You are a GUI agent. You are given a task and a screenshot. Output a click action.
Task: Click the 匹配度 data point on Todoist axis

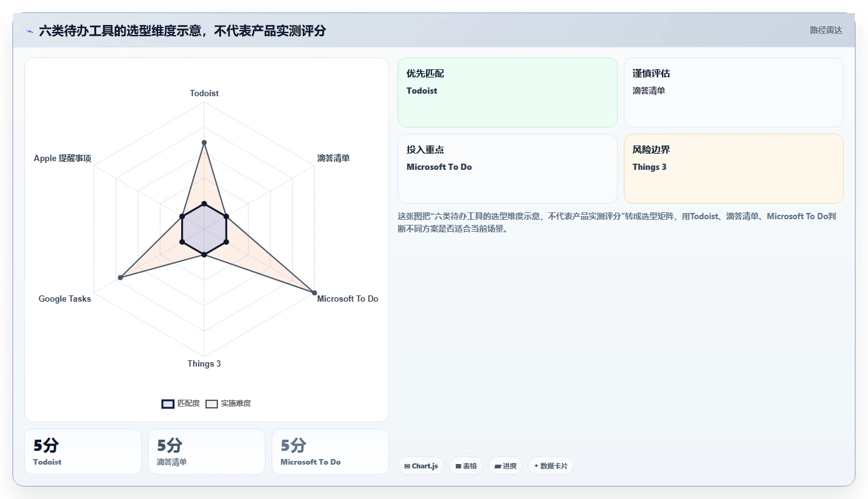pyautogui.click(x=204, y=204)
